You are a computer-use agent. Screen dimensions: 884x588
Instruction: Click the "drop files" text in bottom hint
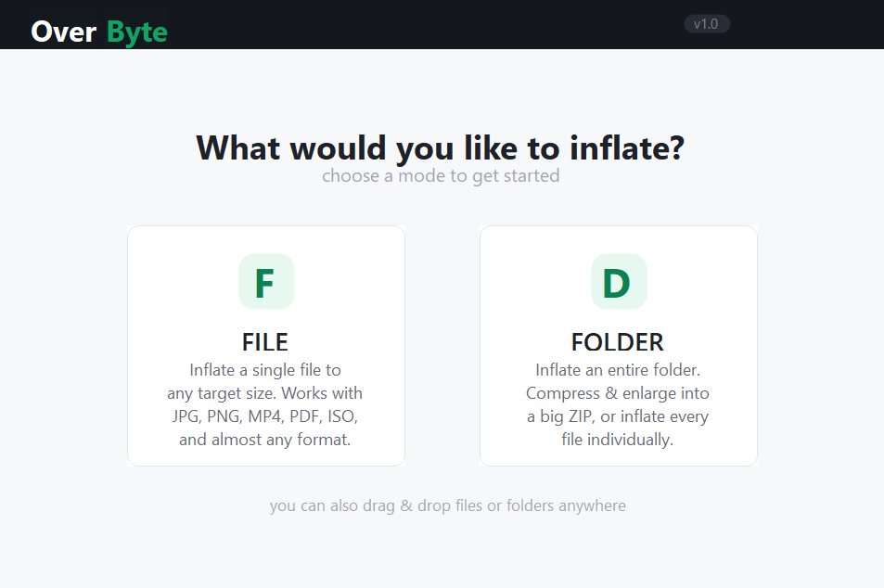pos(450,505)
